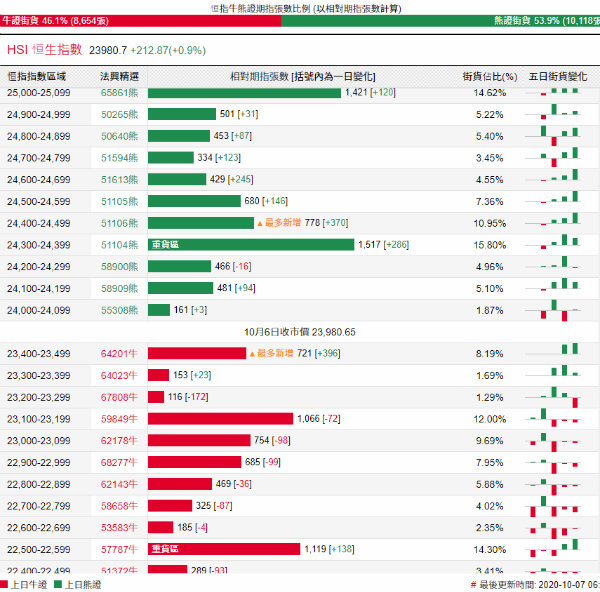Open warrant link 58900熊

click(x=119, y=267)
